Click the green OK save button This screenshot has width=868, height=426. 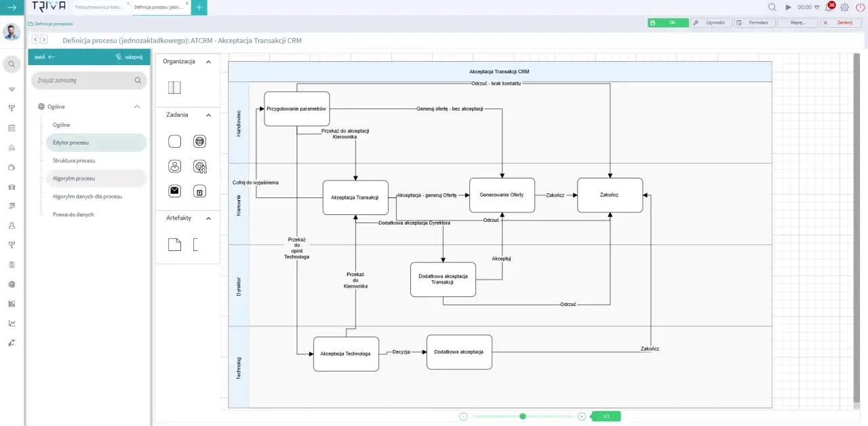point(668,22)
